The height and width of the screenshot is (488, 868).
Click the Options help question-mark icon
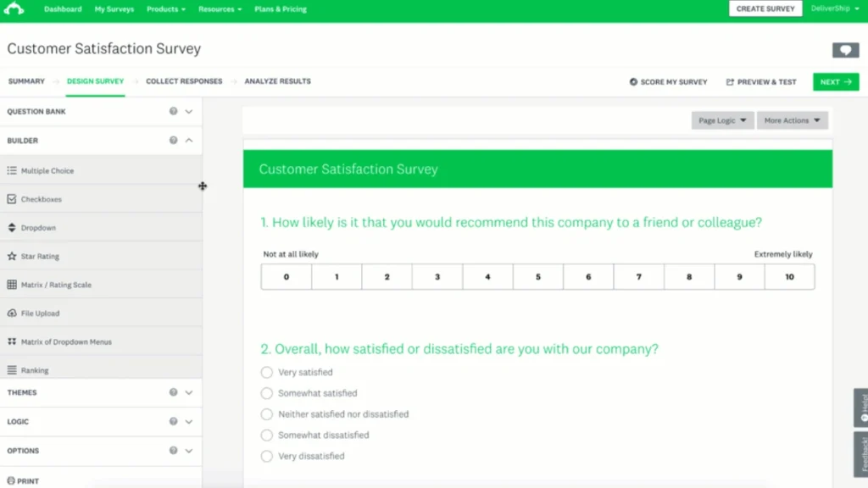[x=173, y=451]
